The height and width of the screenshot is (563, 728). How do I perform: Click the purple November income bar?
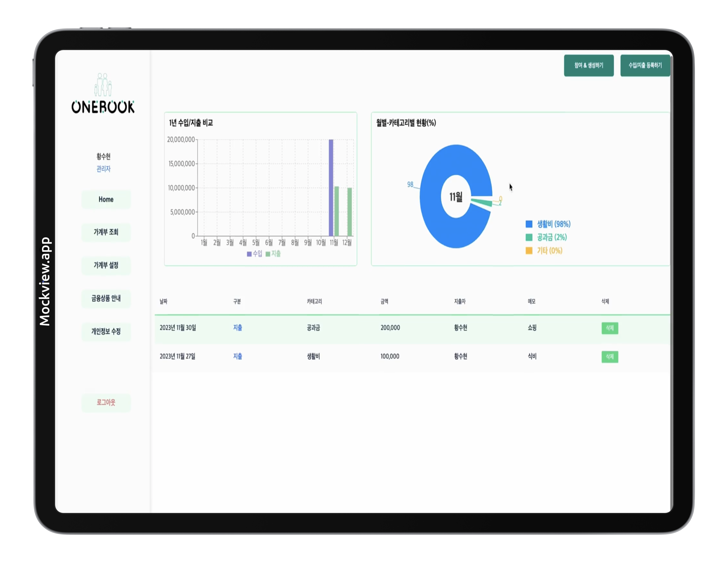[331, 188]
